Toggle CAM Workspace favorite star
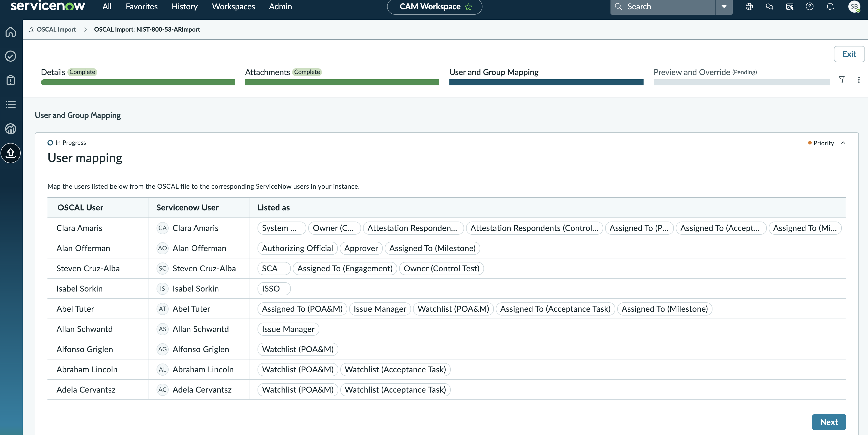The image size is (868, 435). pyautogui.click(x=468, y=7)
